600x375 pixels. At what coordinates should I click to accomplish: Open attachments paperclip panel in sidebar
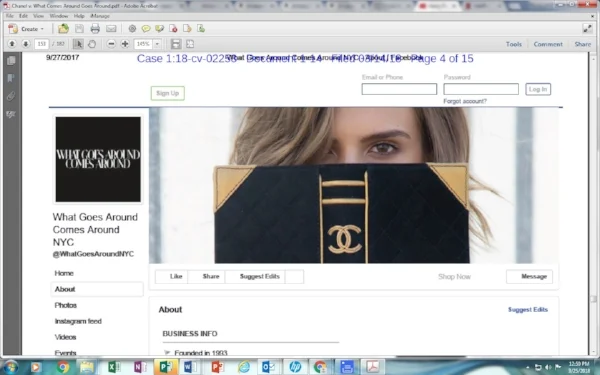tap(11, 96)
